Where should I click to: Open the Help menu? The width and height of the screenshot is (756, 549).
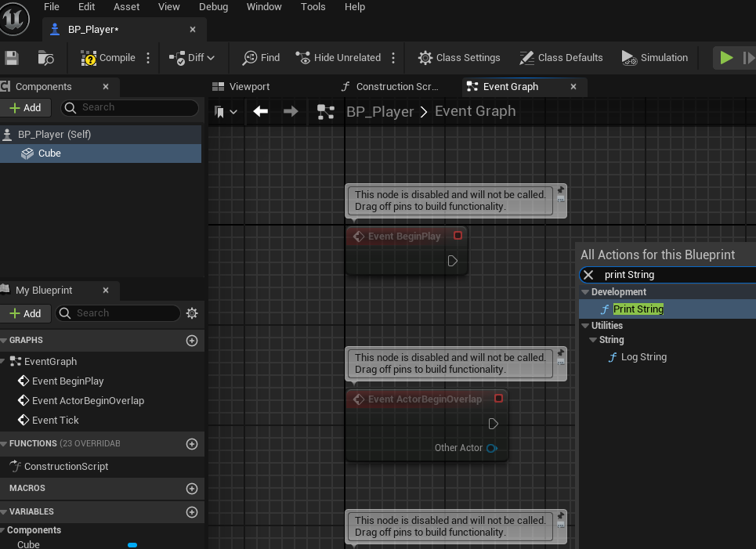354,7
